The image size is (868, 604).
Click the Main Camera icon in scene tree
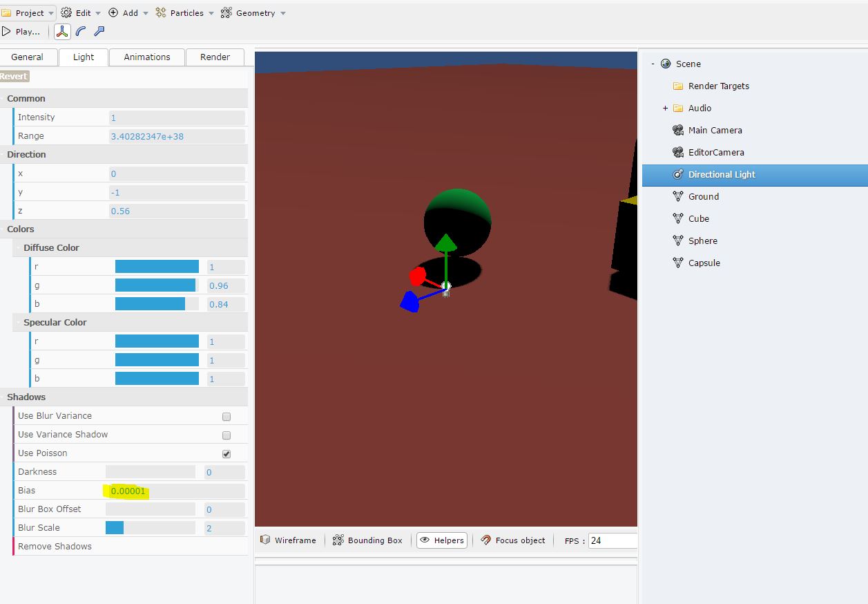pos(678,130)
